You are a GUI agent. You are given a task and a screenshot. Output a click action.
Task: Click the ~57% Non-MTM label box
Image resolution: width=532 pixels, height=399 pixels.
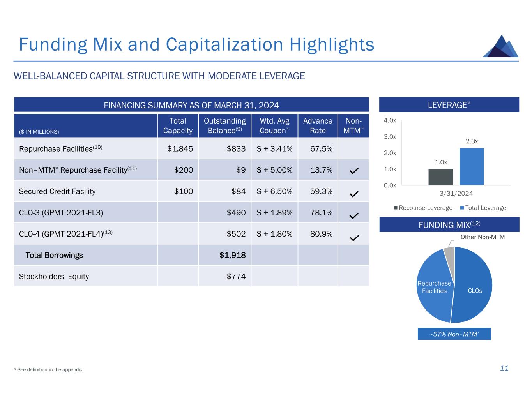click(454, 334)
